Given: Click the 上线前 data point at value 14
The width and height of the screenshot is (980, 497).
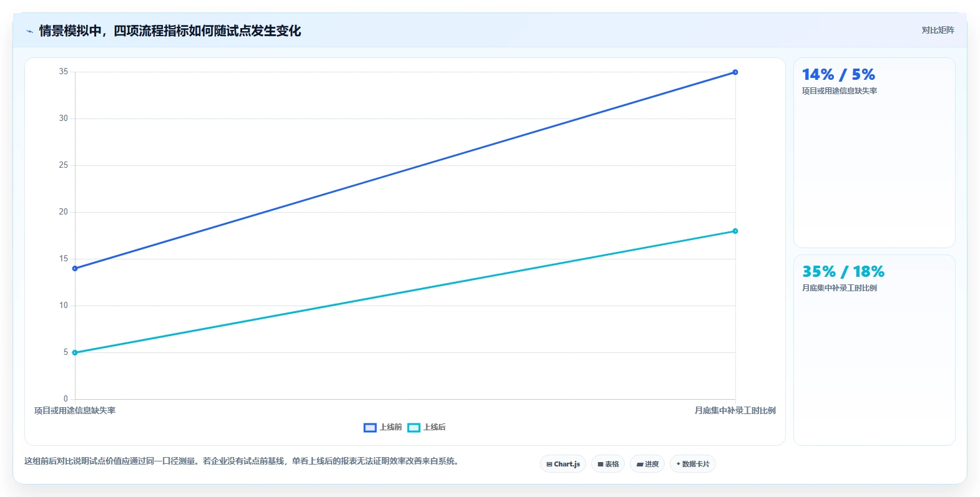Looking at the screenshot, I should [x=75, y=269].
